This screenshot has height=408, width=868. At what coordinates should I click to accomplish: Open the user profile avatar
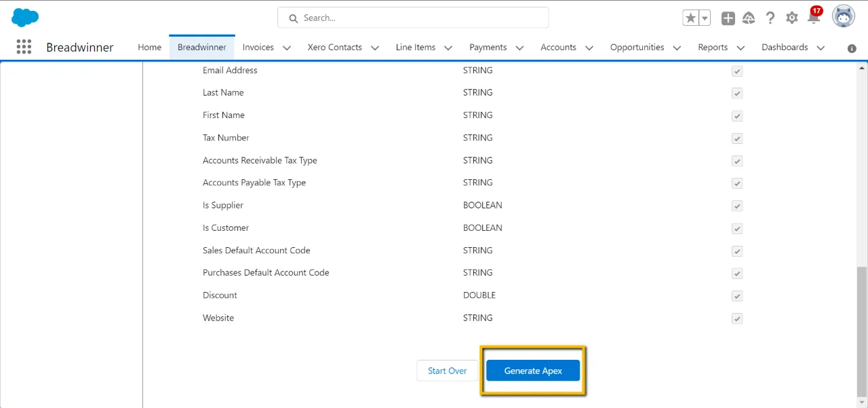click(x=844, y=16)
